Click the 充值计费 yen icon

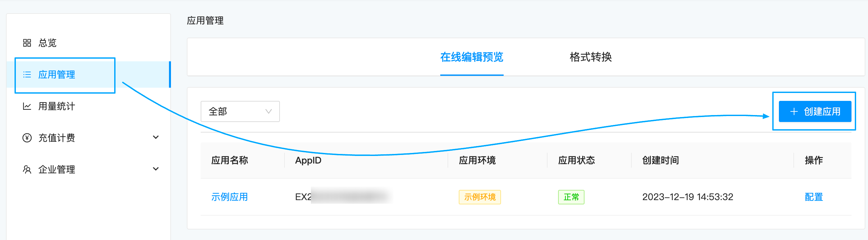coord(27,138)
